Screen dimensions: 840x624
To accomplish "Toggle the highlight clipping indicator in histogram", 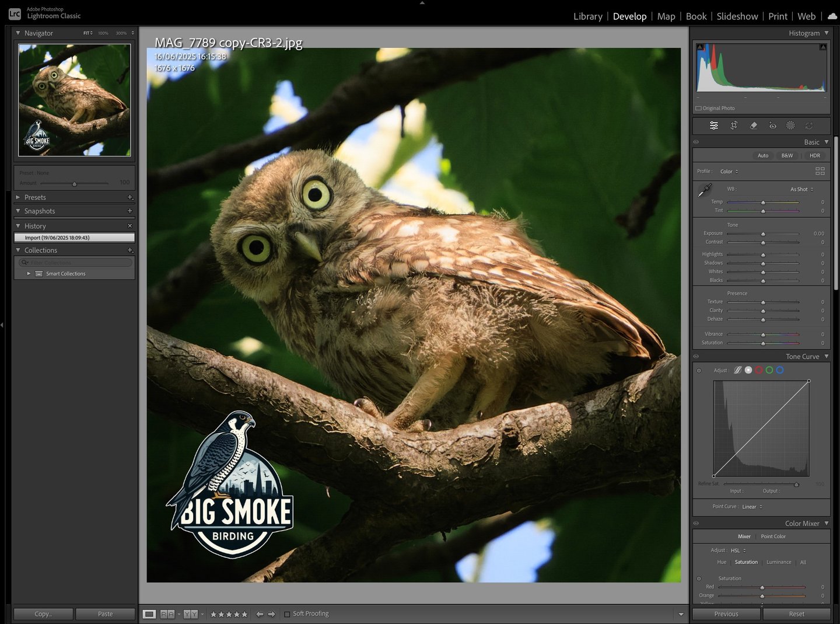I will (823, 47).
